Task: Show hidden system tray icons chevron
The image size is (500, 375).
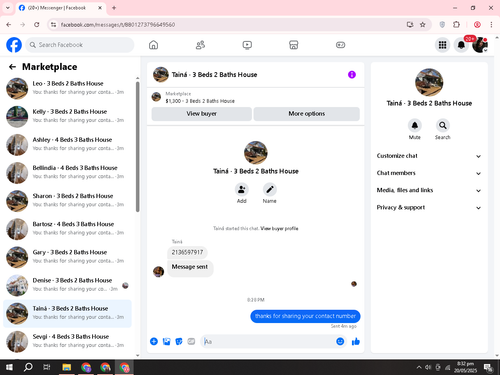Action: (419, 367)
